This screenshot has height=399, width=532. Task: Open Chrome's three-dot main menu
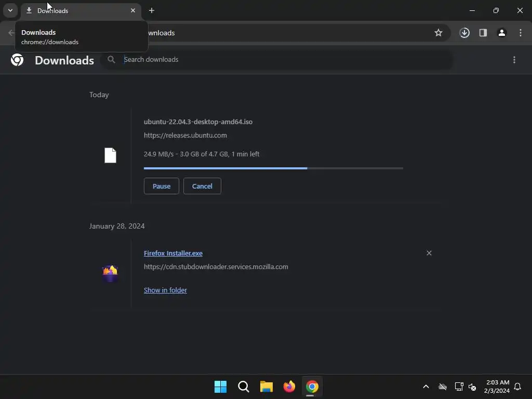521,33
